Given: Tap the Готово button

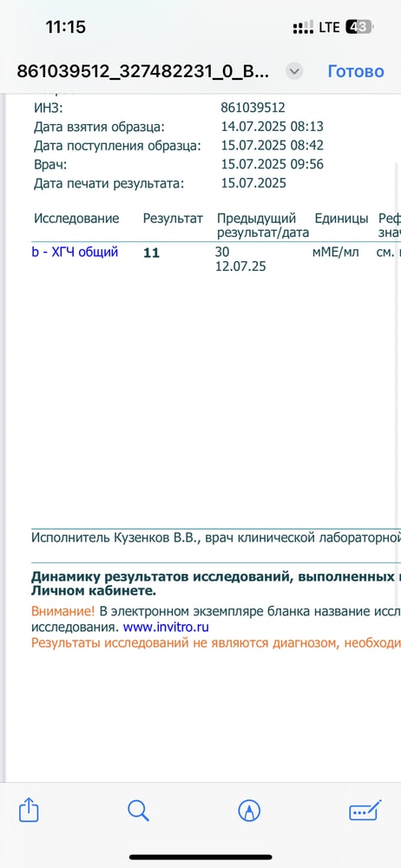Looking at the screenshot, I should coord(356,71).
